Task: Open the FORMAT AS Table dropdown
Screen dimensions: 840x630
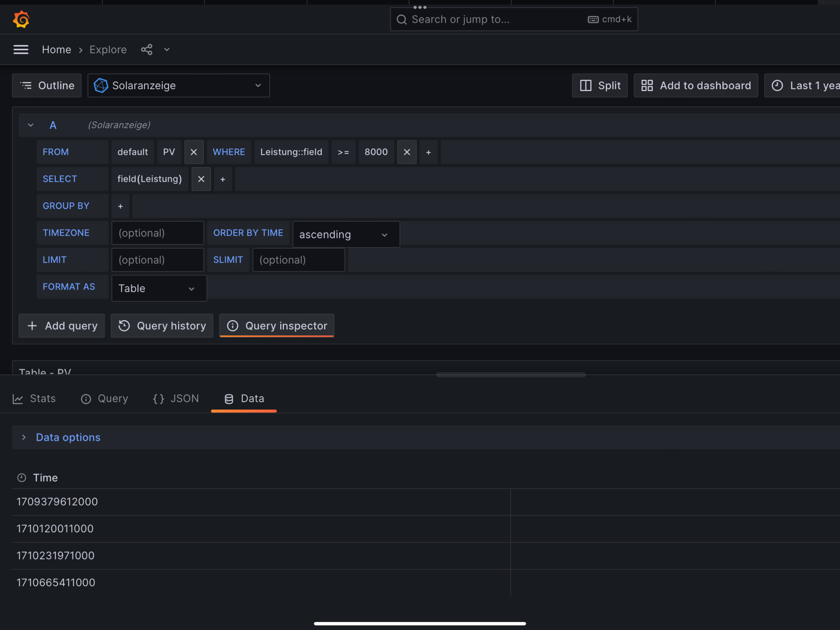Action: 159,289
